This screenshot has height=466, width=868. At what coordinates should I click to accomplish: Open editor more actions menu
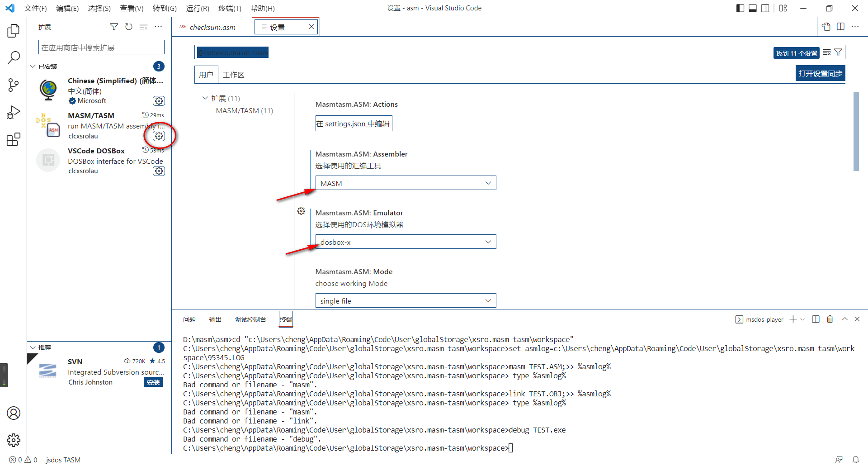point(855,27)
